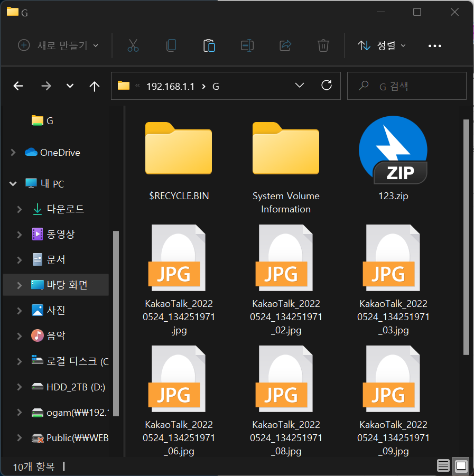Open the address bar history dropdown
Image resolution: width=474 pixels, height=476 pixels.
(299, 86)
